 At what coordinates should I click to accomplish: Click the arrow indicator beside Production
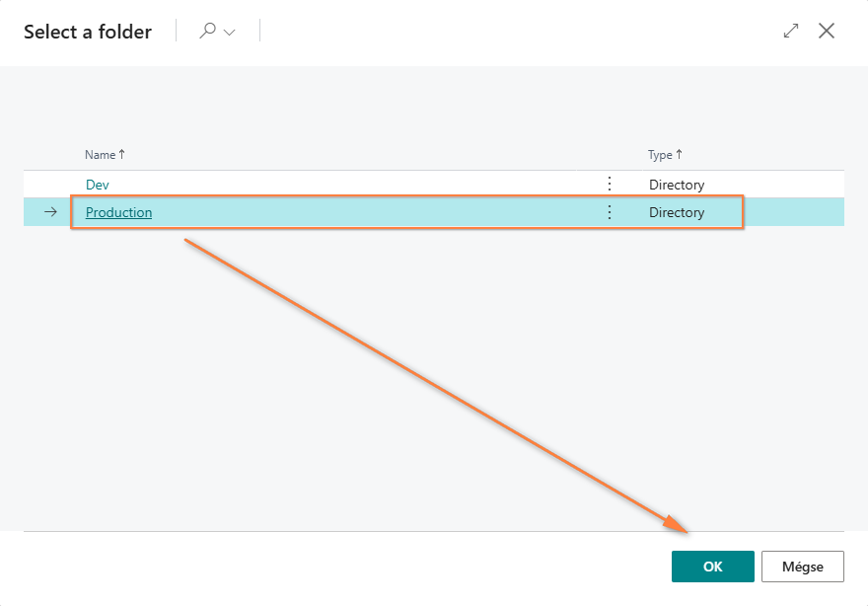51,212
